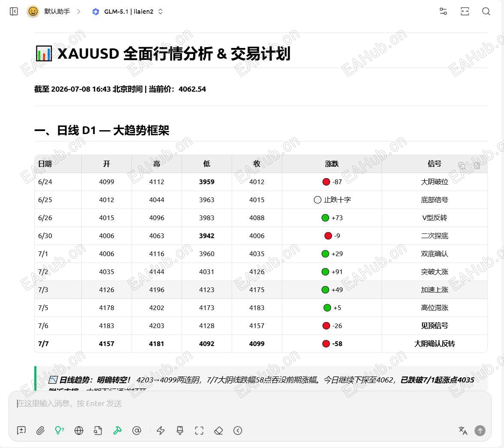The width and height of the screenshot is (504, 448).
Task: Select 二次探底 signal cell
Action: coord(435,236)
